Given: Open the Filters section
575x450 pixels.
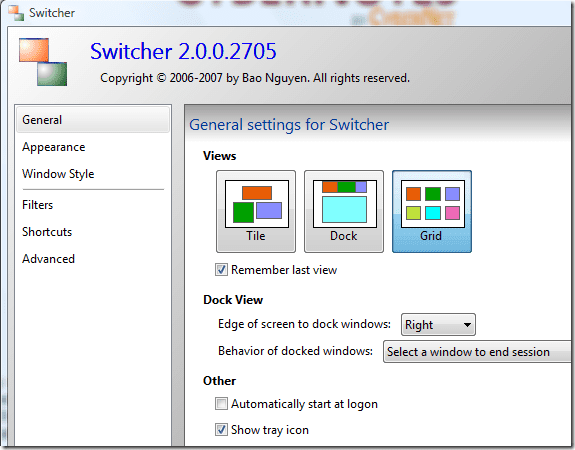Looking at the screenshot, I should (x=37, y=205).
